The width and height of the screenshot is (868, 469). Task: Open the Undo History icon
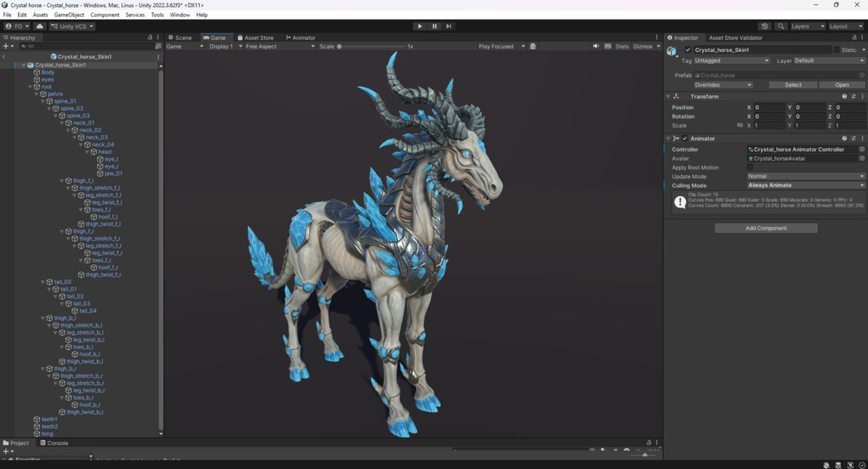765,26
